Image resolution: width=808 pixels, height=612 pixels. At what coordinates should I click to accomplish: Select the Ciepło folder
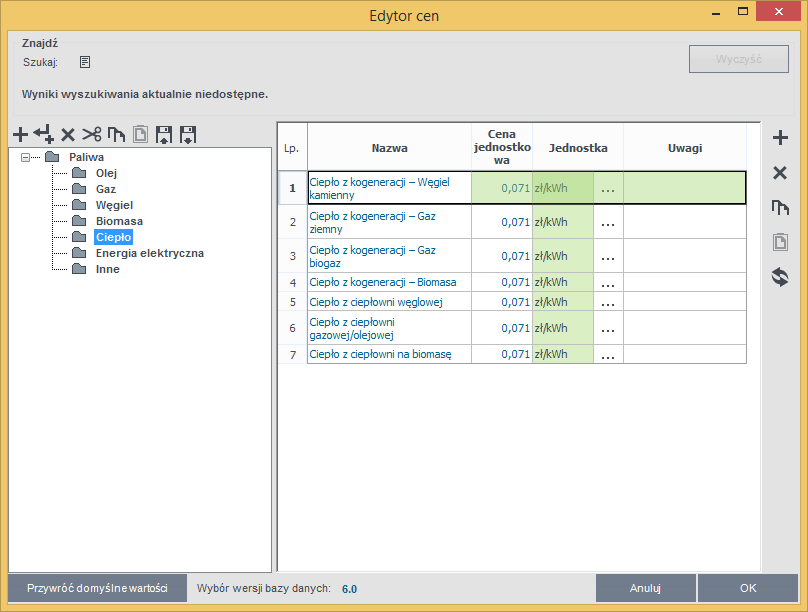(113, 237)
